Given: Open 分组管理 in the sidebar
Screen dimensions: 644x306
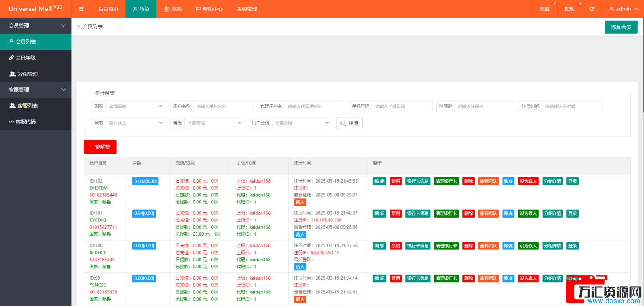Looking at the screenshot, I should (x=36, y=74).
